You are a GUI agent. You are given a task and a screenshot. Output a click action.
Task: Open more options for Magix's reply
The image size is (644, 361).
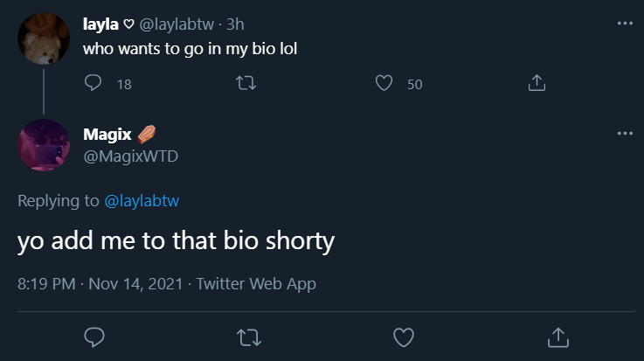point(624,133)
